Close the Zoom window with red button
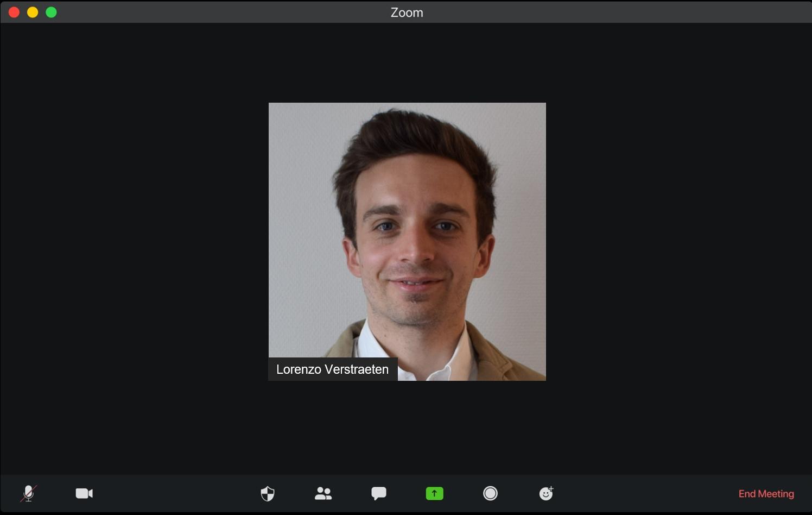This screenshot has height=515, width=812. pyautogui.click(x=14, y=12)
